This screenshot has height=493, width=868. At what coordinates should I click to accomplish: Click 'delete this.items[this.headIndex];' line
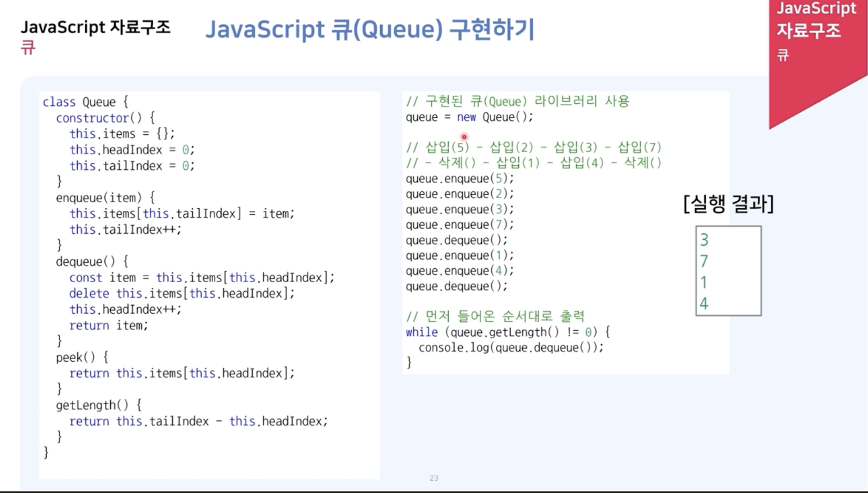[x=182, y=293]
